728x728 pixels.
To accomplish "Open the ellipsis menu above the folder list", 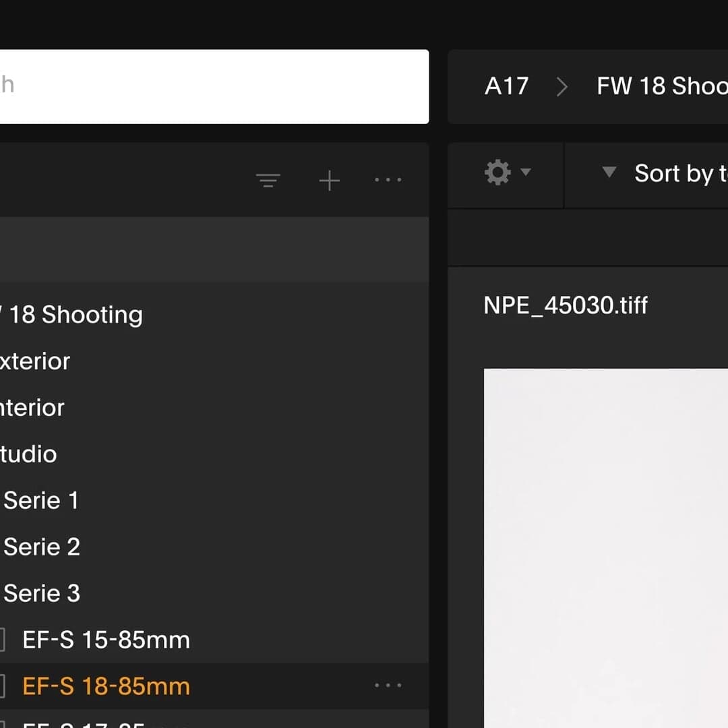I will tap(388, 180).
